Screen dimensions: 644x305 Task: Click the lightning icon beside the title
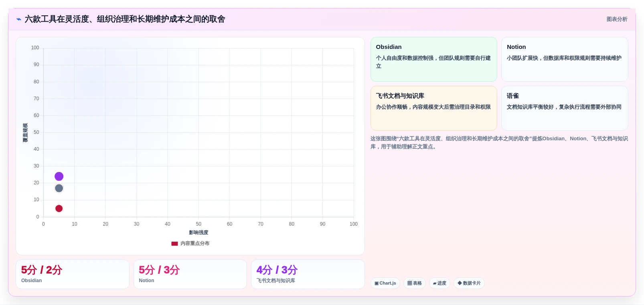(x=19, y=19)
